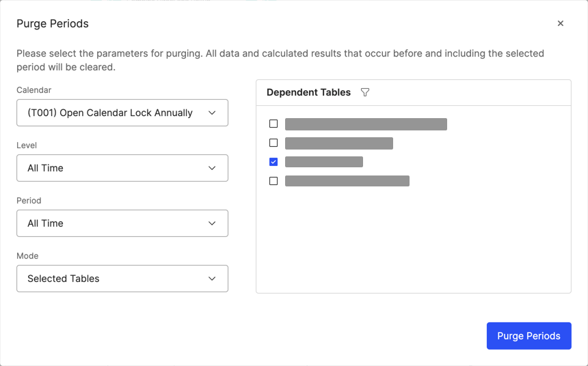
Task: Uncheck the third selected table checkbox
Action: (x=273, y=162)
